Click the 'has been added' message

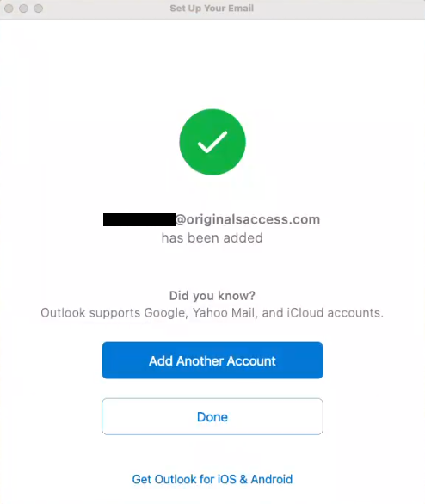(x=212, y=238)
